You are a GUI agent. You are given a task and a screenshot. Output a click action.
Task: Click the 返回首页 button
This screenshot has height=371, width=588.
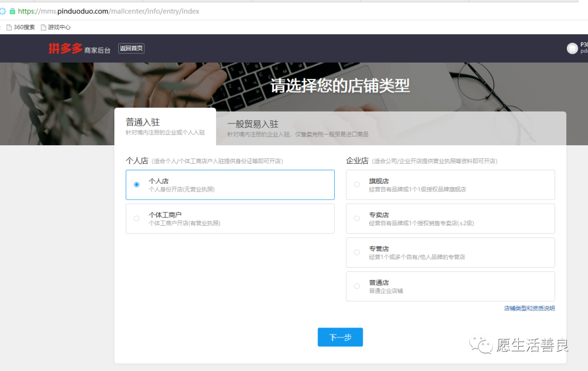point(131,48)
